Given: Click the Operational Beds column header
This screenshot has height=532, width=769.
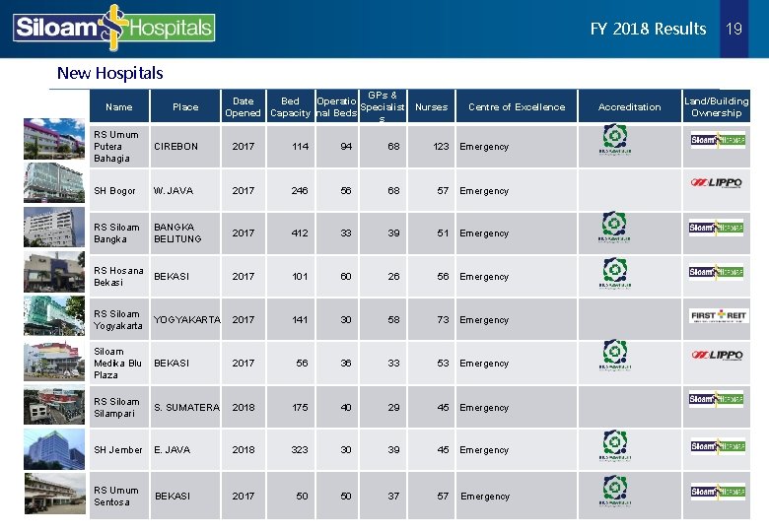Looking at the screenshot, I should (x=337, y=106).
